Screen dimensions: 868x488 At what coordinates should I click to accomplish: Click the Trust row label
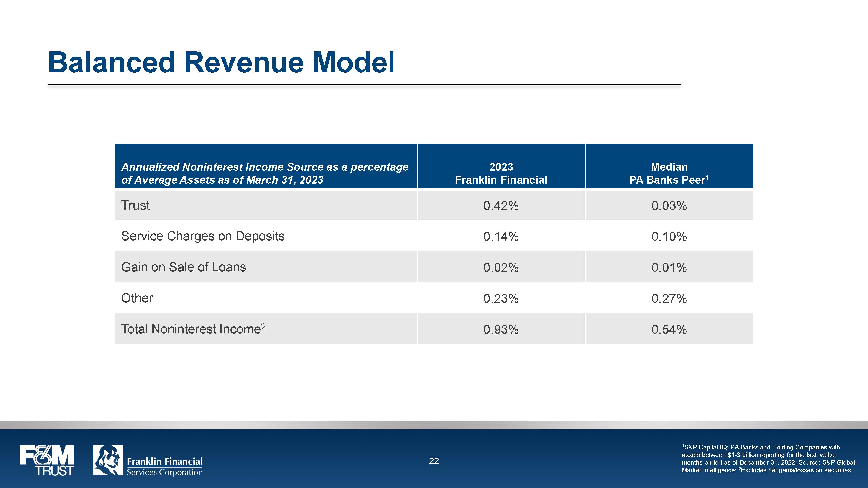pyautogui.click(x=135, y=205)
